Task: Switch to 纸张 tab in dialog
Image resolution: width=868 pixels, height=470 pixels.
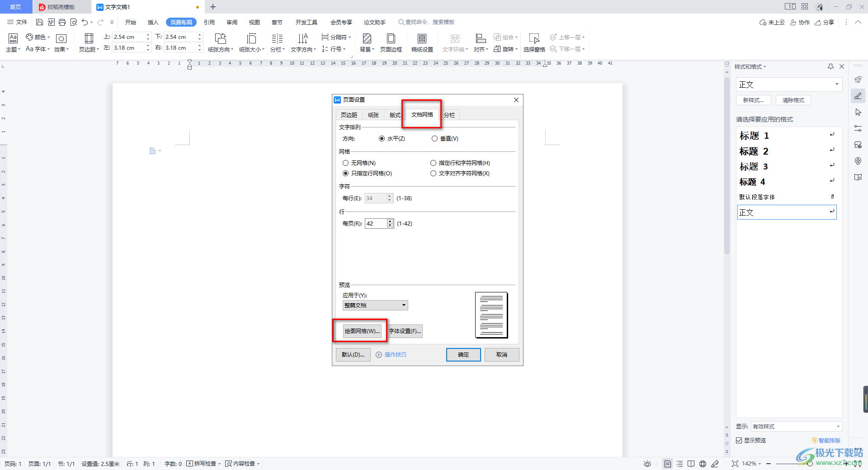Action: 373,115
